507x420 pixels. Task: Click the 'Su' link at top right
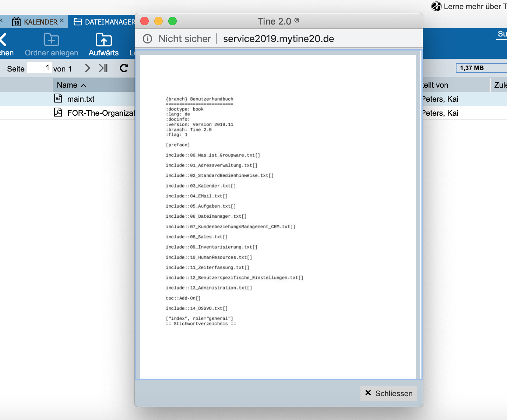pyautogui.click(x=502, y=34)
